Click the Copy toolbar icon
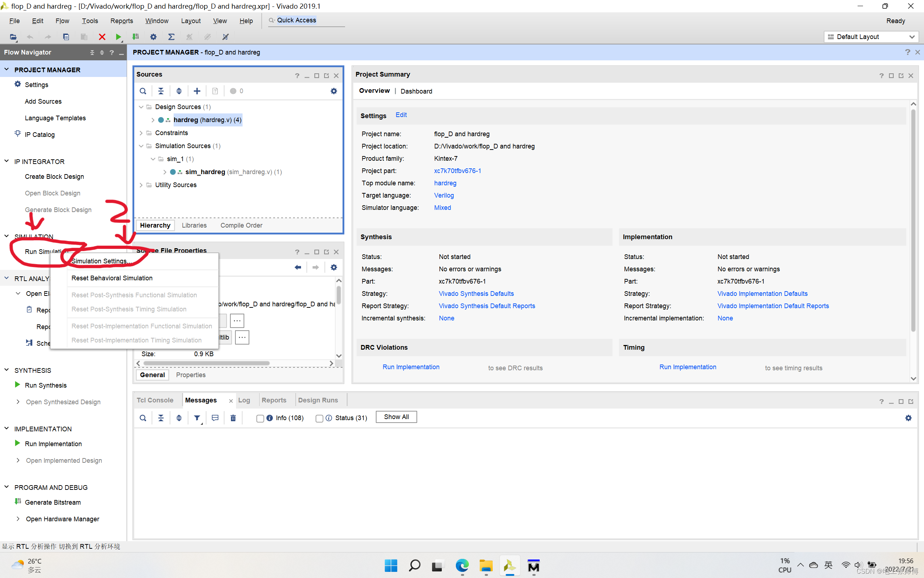 pyautogui.click(x=66, y=37)
